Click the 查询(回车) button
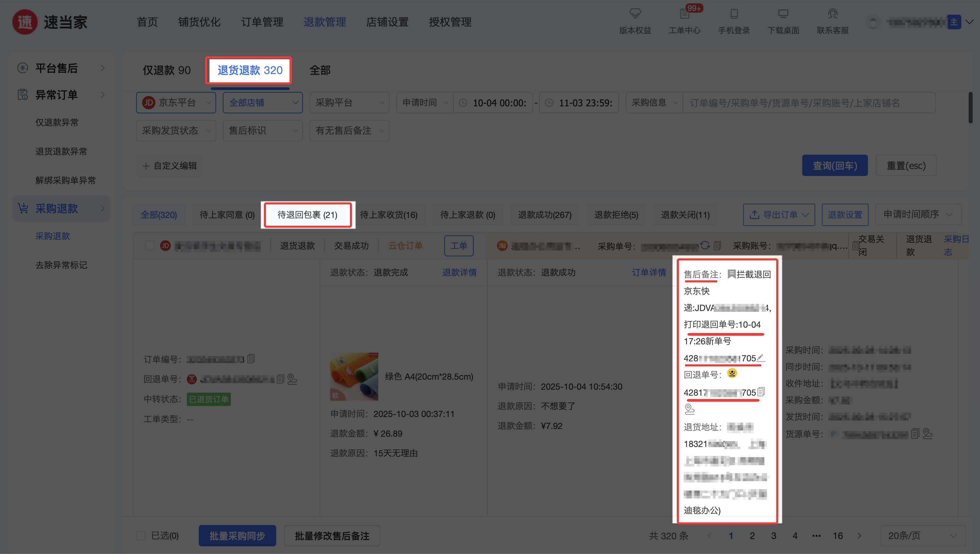The width and height of the screenshot is (980, 554). click(835, 166)
